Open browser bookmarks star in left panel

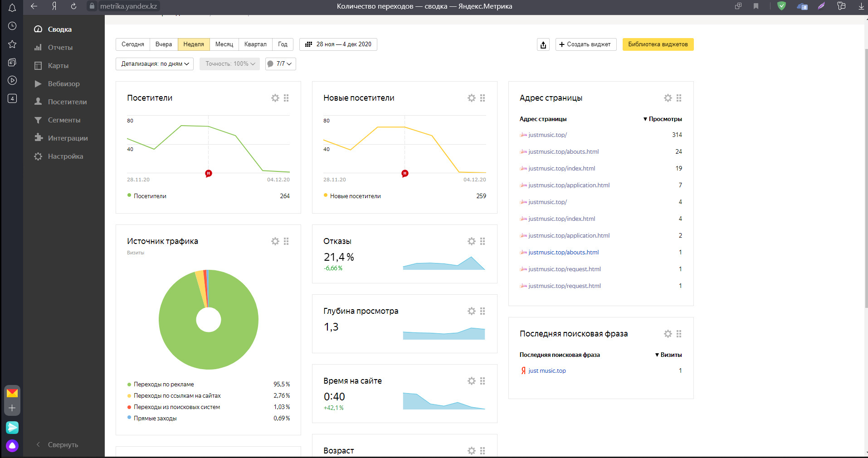[x=12, y=44]
